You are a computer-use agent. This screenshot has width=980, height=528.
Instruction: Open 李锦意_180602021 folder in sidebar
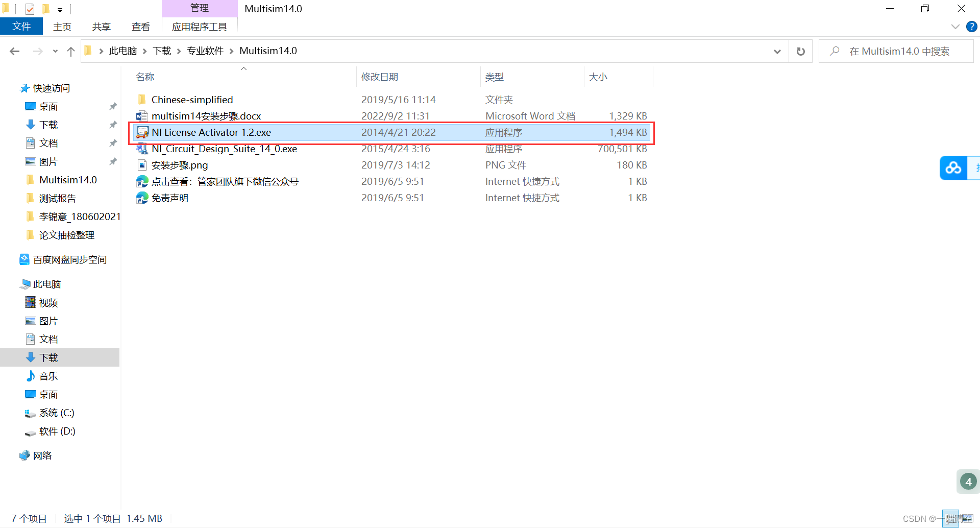pyautogui.click(x=73, y=217)
